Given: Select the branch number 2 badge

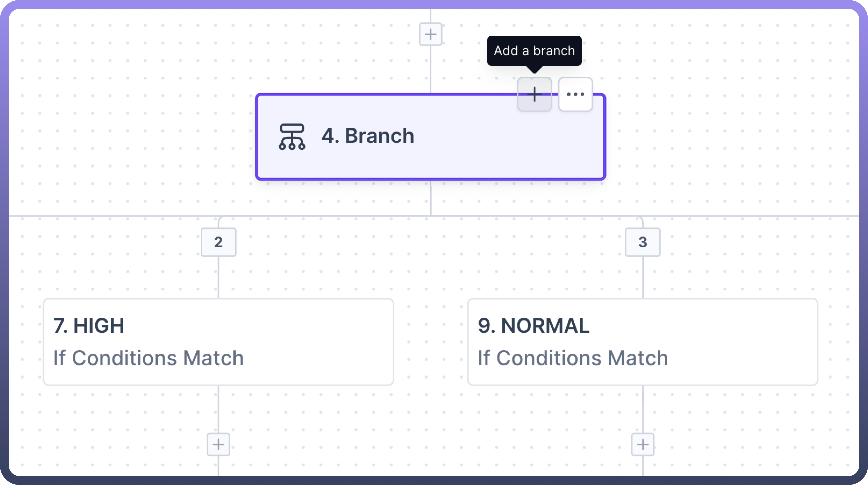Looking at the screenshot, I should tap(218, 242).
